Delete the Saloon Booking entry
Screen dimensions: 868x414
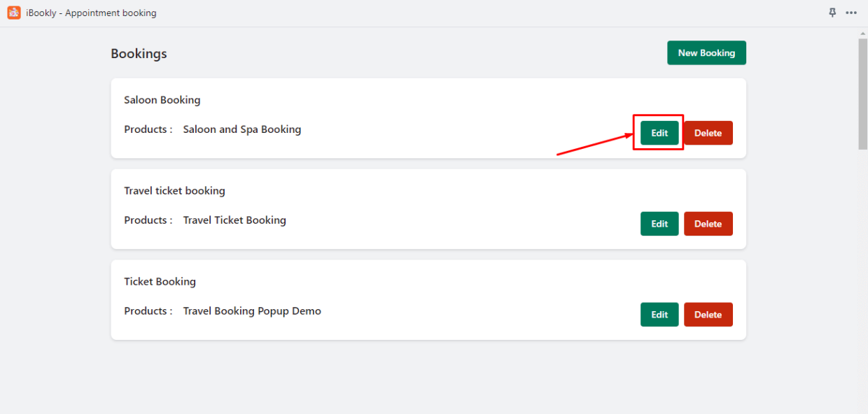[x=708, y=132]
